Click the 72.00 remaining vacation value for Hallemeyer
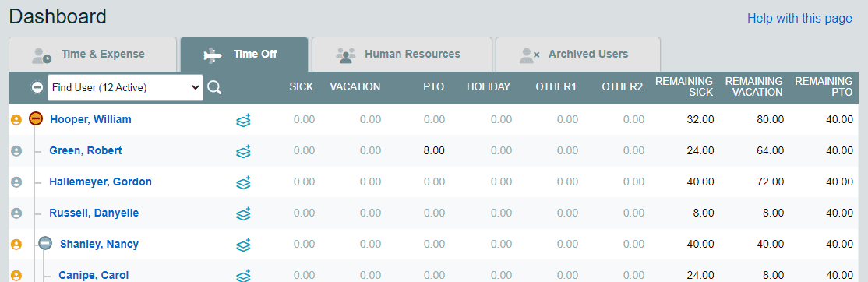The height and width of the screenshot is (282, 868). coord(771,182)
